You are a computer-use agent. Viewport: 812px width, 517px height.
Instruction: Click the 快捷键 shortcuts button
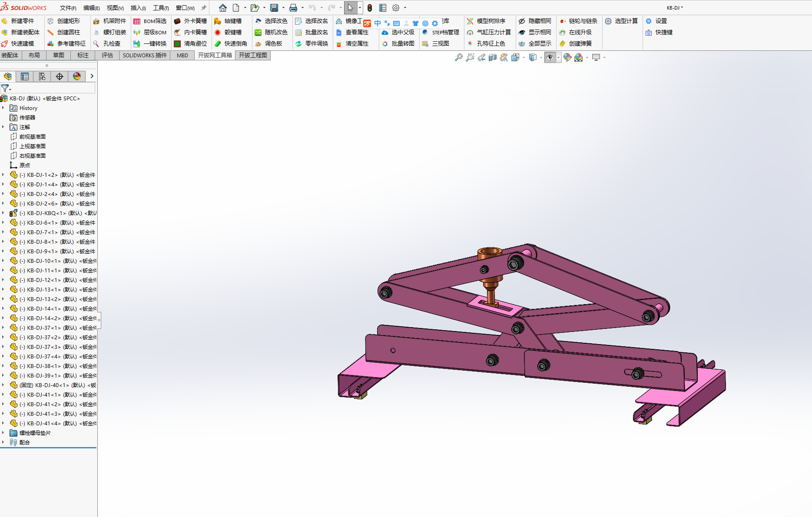point(659,32)
